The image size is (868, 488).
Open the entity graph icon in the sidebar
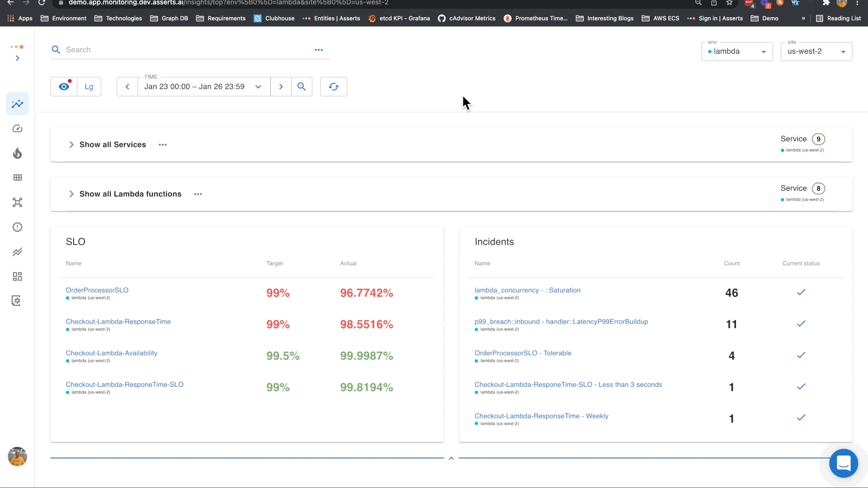click(17, 202)
